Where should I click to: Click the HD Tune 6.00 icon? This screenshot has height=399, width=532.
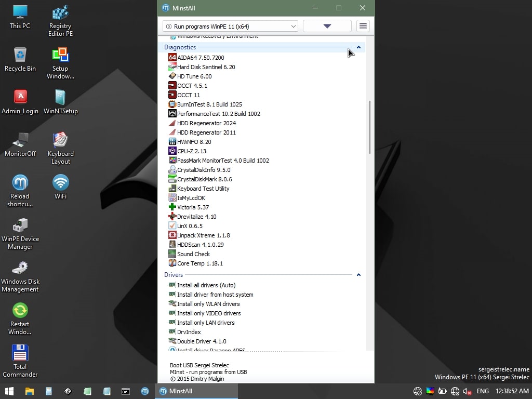172,76
